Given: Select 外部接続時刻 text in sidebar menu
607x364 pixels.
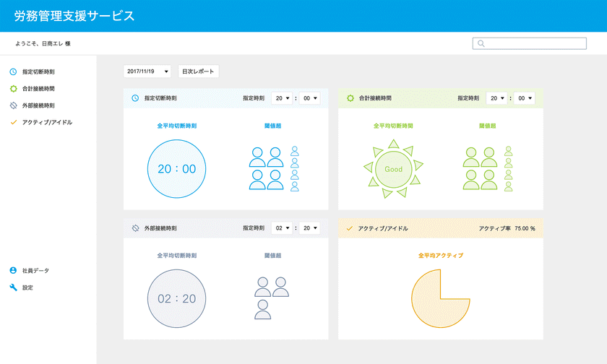Looking at the screenshot, I should (38, 105).
